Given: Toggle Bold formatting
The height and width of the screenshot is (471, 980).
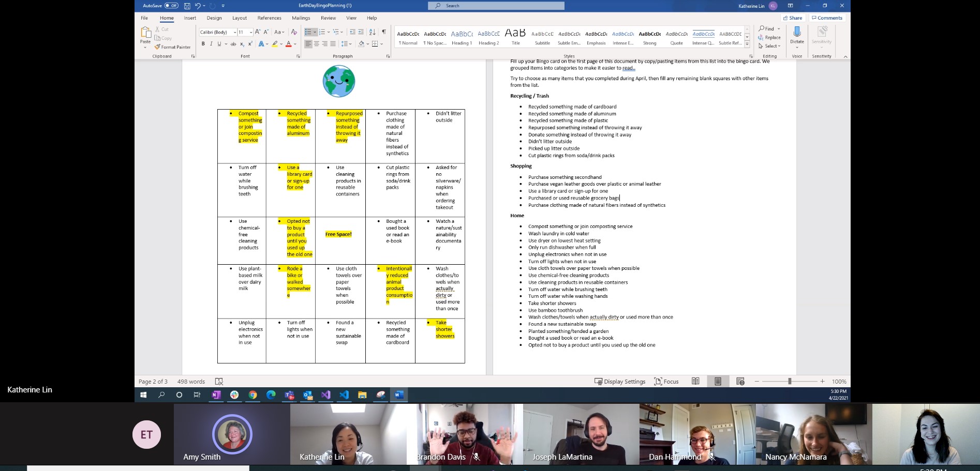Looking at the screenshot, I should tap(203, 44).
